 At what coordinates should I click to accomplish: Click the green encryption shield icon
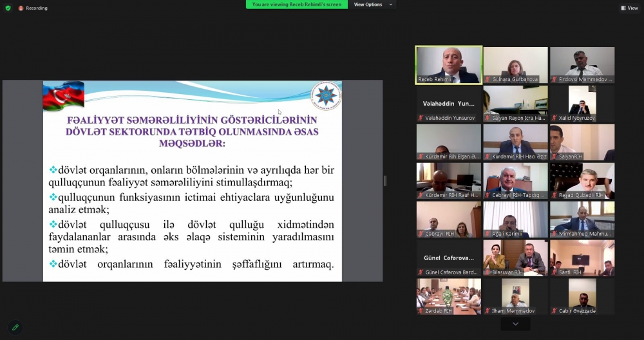[x=8, y=8]
